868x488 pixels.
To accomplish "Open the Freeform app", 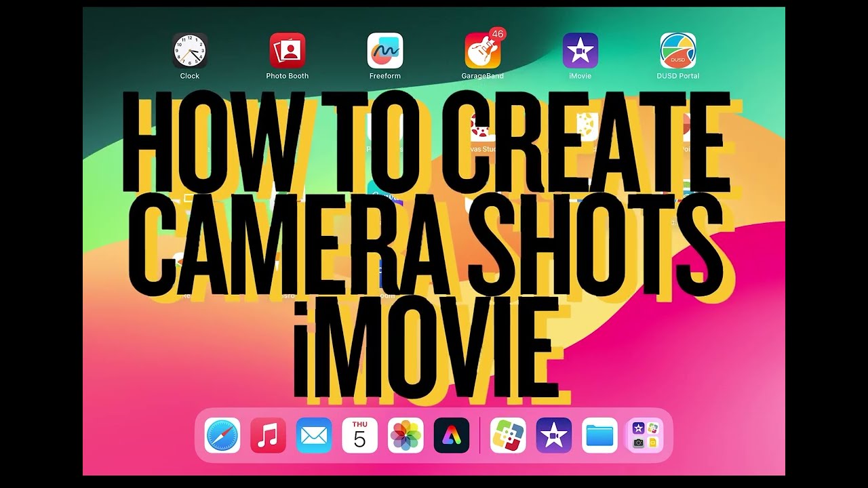I will pyautogui.click(x=385, y=51).
